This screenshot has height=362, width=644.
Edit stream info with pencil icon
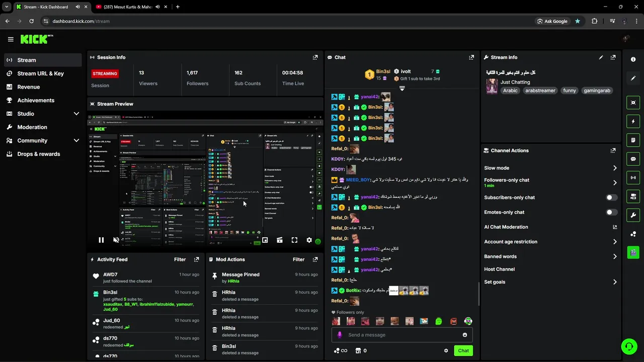(x=601, y=57)
